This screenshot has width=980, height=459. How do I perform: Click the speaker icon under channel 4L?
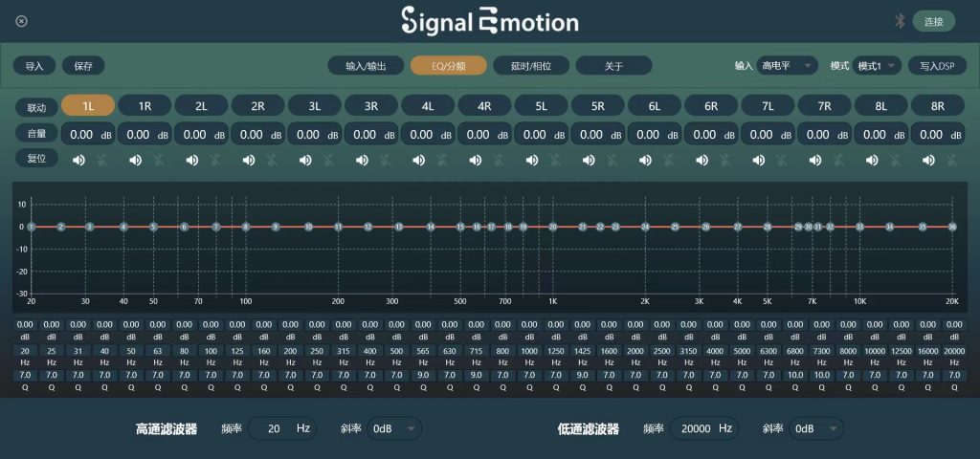pyautogui.click(x=419, y=161)
